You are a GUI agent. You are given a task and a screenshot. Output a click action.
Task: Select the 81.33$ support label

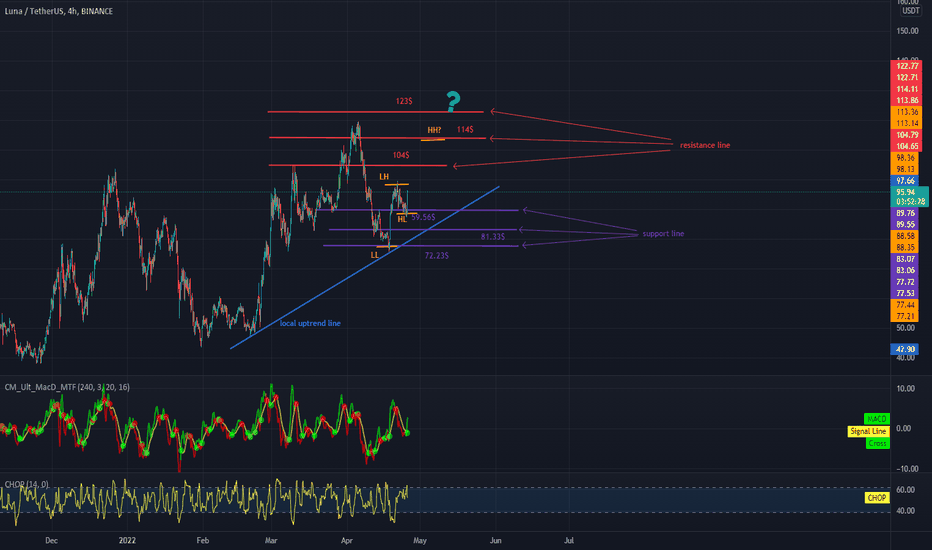coord(493,237)
